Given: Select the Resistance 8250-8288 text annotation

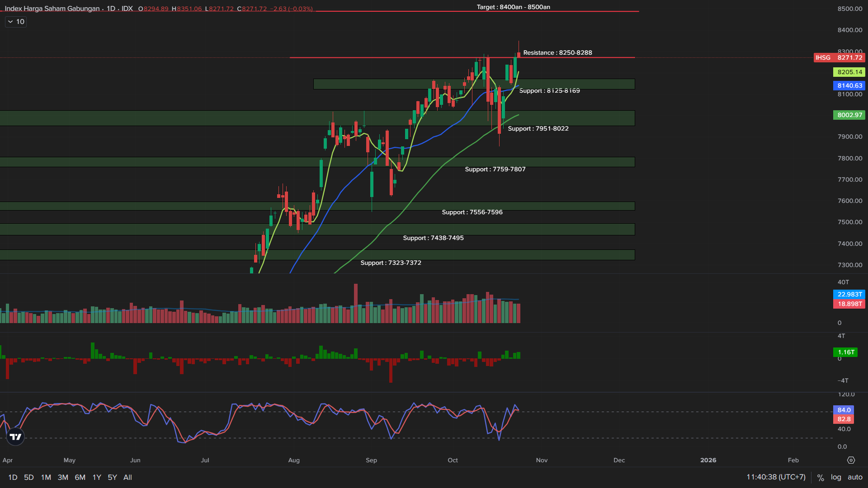Looking at the screenshot, I should (557, 52).
